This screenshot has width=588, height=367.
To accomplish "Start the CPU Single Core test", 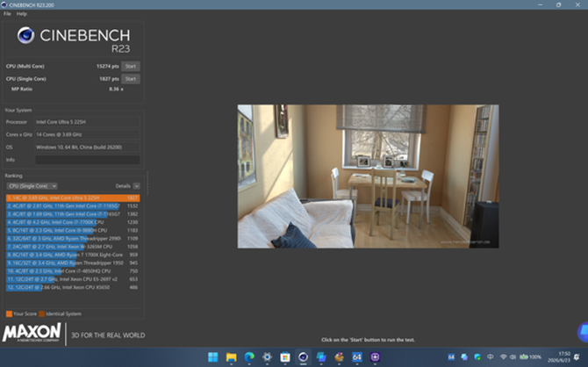I will pos(131,79).
